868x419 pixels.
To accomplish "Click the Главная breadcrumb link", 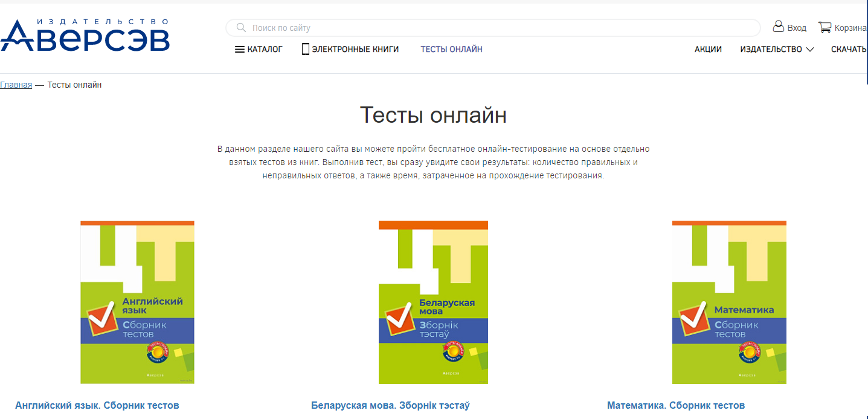I will pyautogui.click(x=16, y=85).
